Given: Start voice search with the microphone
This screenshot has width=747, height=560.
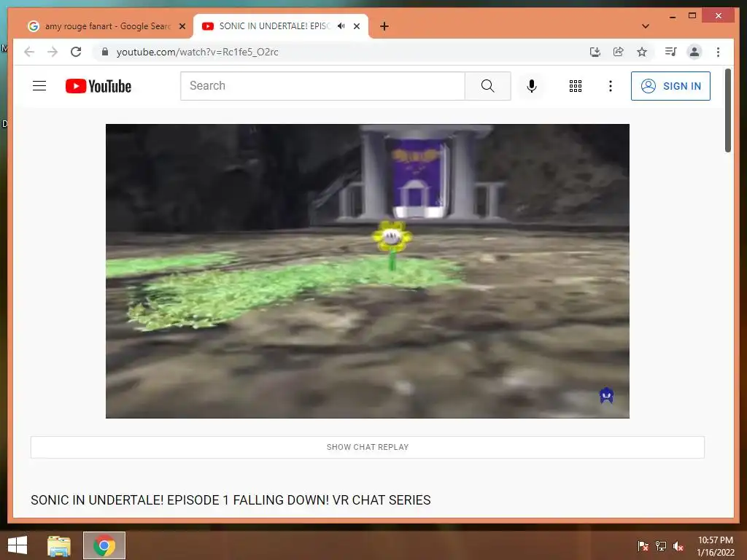Looking at the screenshot, I should click(532, 86).
